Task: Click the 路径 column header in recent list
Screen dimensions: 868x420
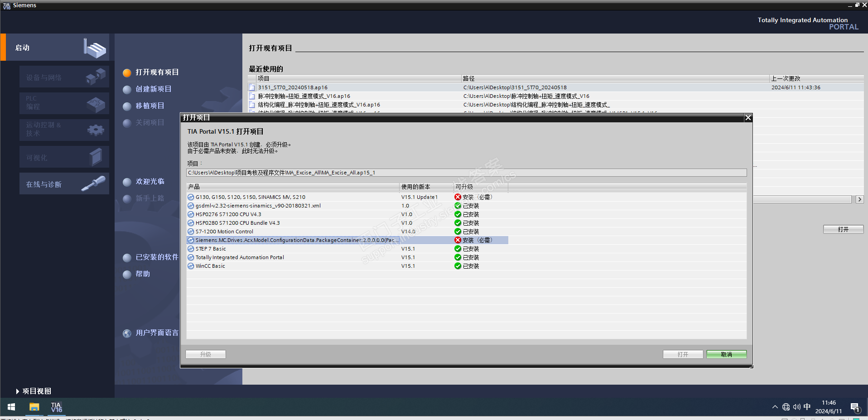Action: pos(615,78)
